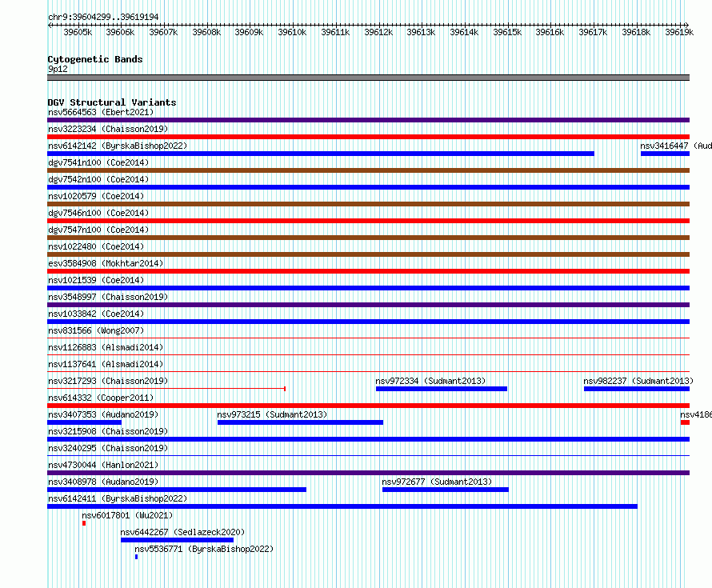Click the purple bar under nsv4730044

pyautogui.click(x=368, y=473)
